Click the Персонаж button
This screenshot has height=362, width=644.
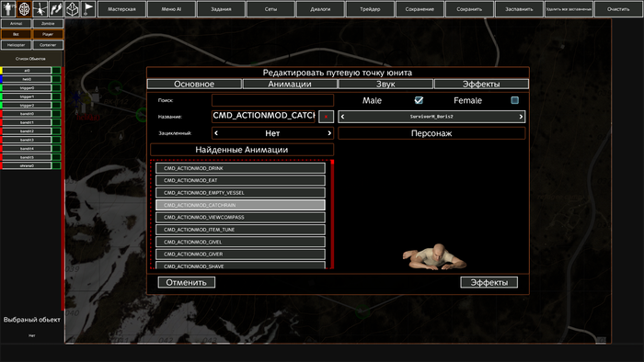click(431, 133)
